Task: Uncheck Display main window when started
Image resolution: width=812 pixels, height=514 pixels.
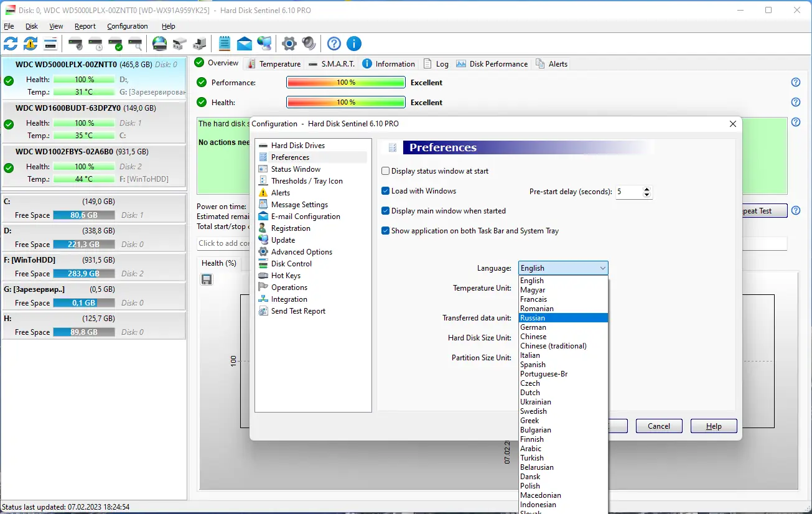Action: click(x=386, y=211)
